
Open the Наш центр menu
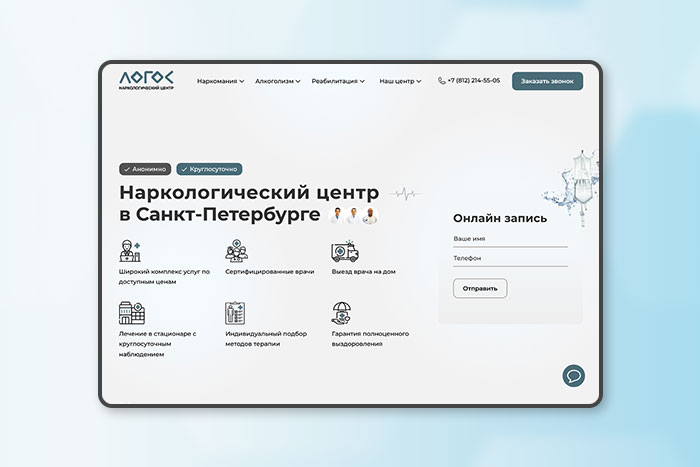[x=400, y=81]
